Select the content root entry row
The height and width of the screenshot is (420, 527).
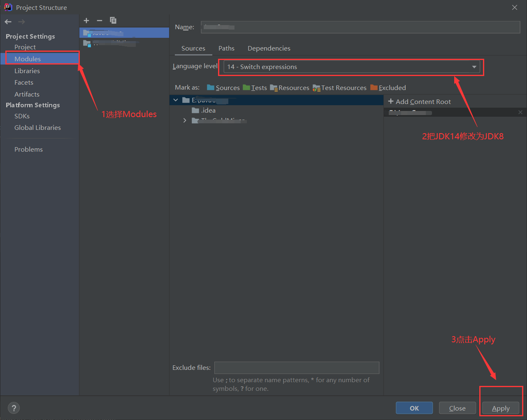455,112
